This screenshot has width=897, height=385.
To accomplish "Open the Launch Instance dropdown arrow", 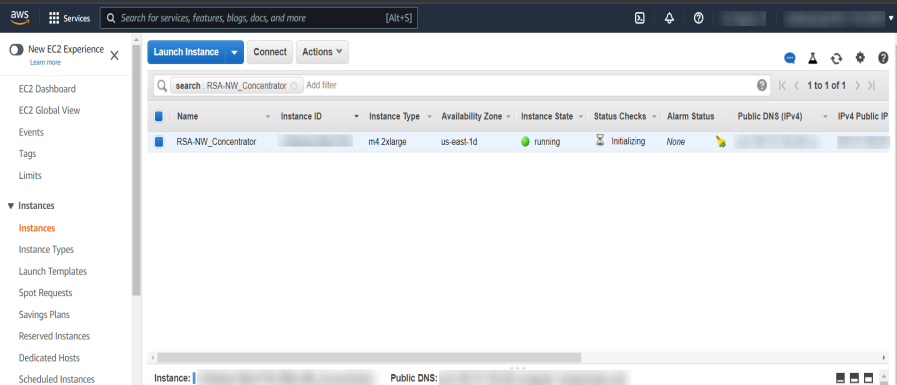I will [235, 52].
